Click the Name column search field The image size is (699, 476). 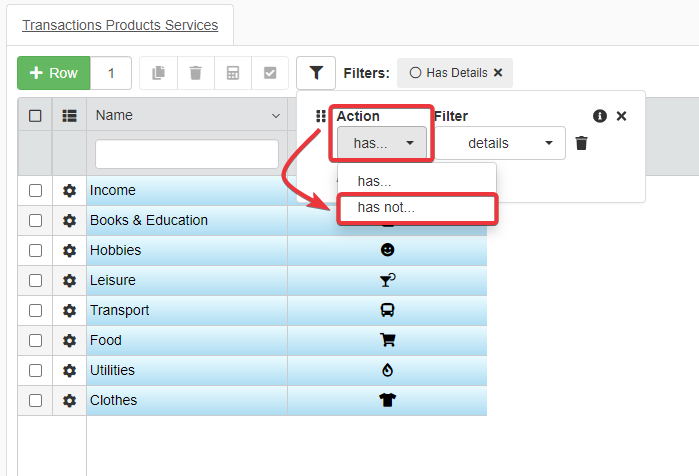point(186,154)
